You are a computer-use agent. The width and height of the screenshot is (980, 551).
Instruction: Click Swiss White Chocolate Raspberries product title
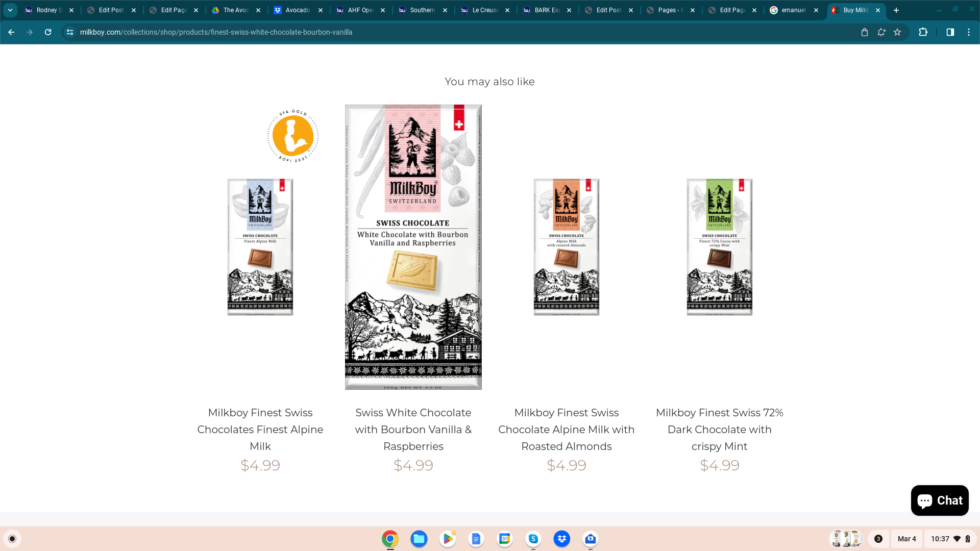(413, 430)
